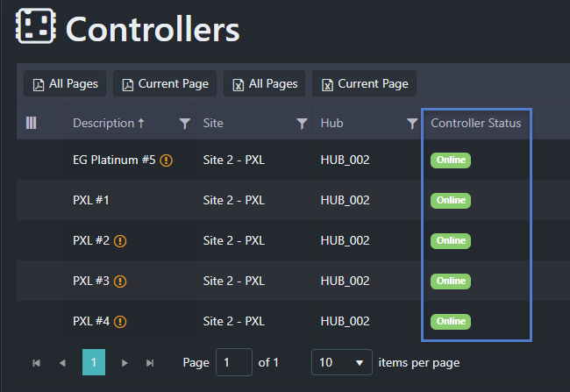Click the page number input field
Screen dimensions: 570x392
coord(234,362)
